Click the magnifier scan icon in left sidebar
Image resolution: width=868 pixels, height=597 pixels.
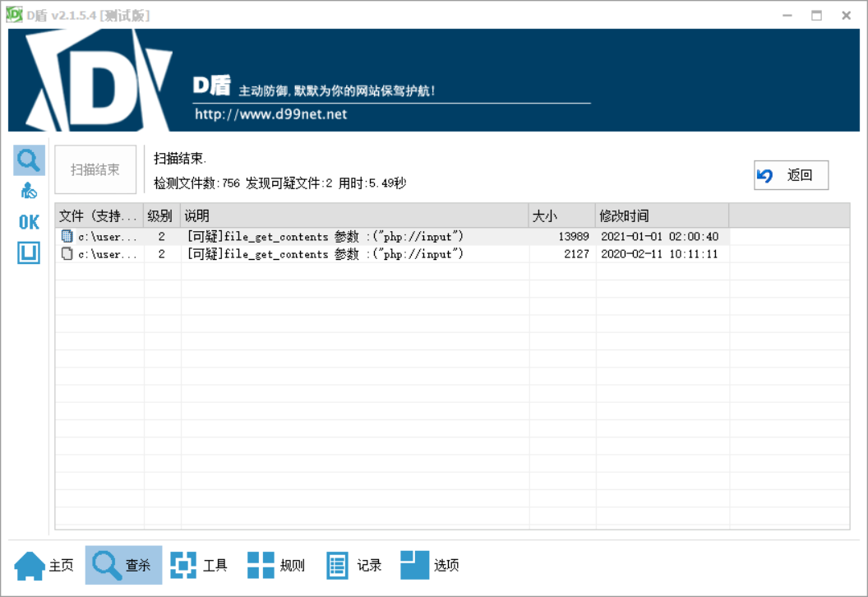point(29,160)
